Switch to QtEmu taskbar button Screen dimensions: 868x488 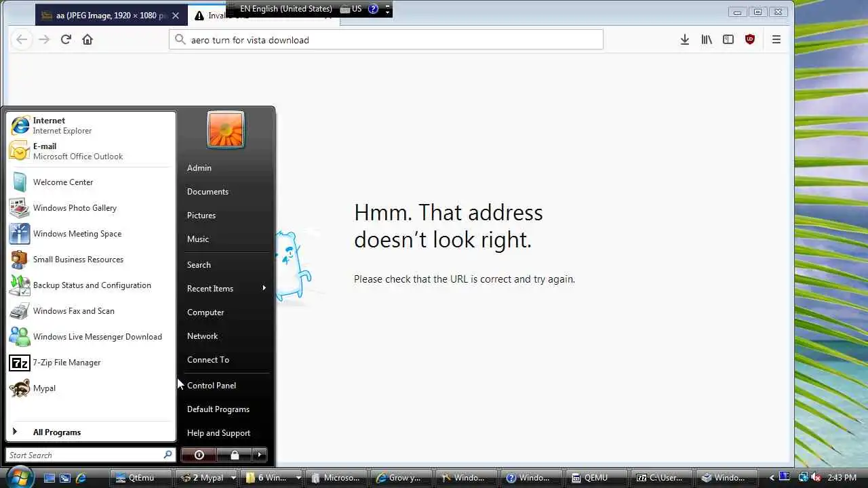click(x=140, y=478)
